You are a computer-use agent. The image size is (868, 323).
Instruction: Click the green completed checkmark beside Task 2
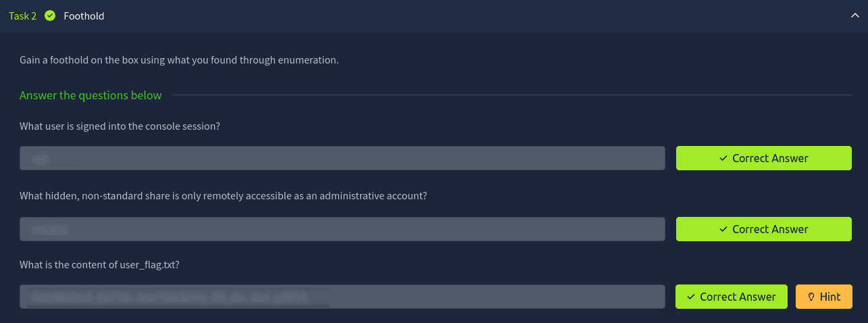(x=50, y=16)
